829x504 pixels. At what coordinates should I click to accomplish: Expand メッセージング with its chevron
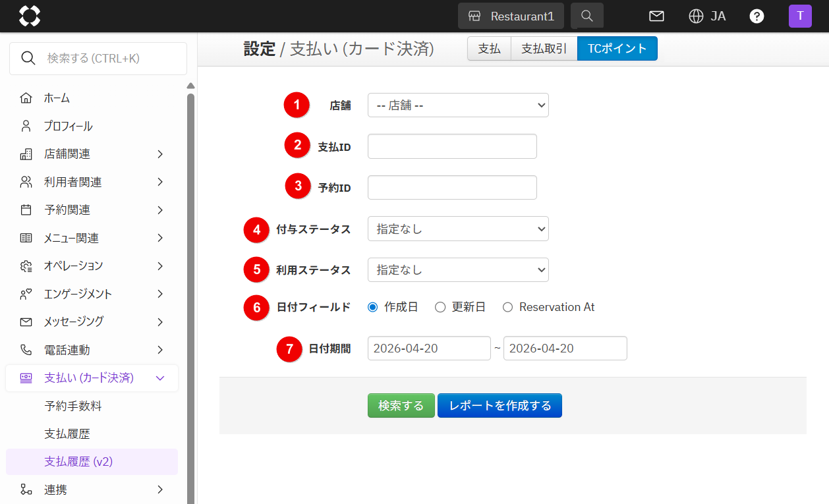tap(160, 322)
